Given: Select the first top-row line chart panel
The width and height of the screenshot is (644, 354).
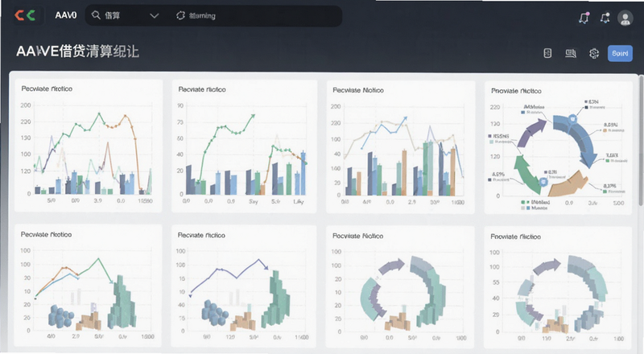Looking at the screenshot, I should [x=89, y=146].
